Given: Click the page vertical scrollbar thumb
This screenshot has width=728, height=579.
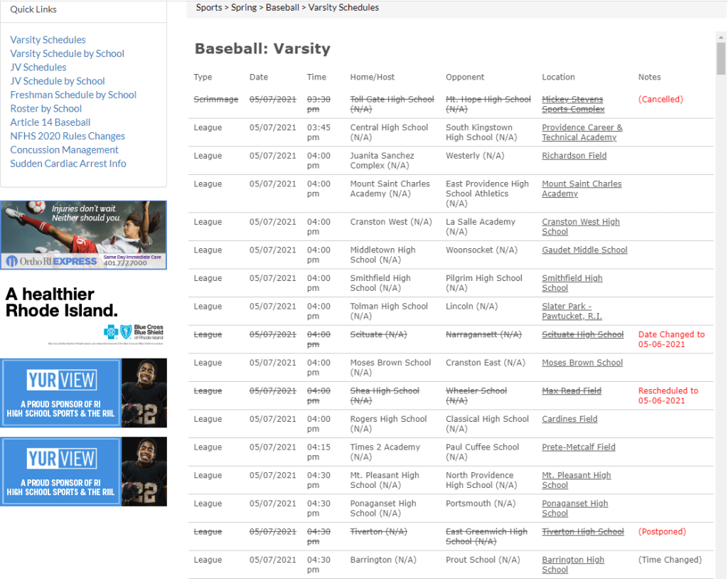Looking at the screenshot, I should pyautogui.click(x=721, y=58).
